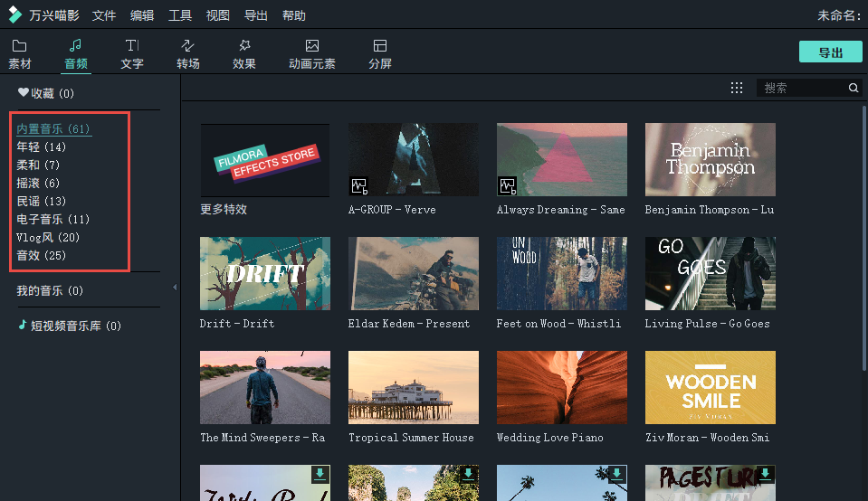Image resolution: width=868 pixels, height=501 pixels.
Task: Click the search magnifier icon
Action: click(853, 88)
